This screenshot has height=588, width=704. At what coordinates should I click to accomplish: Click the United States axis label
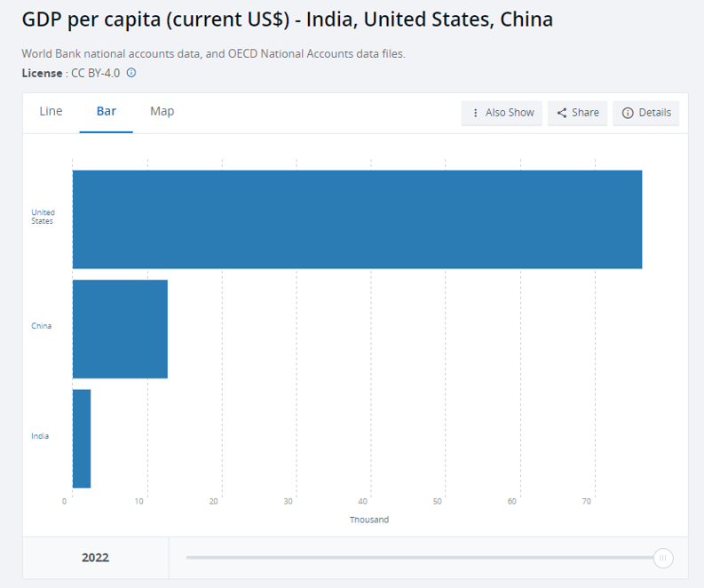43,217
